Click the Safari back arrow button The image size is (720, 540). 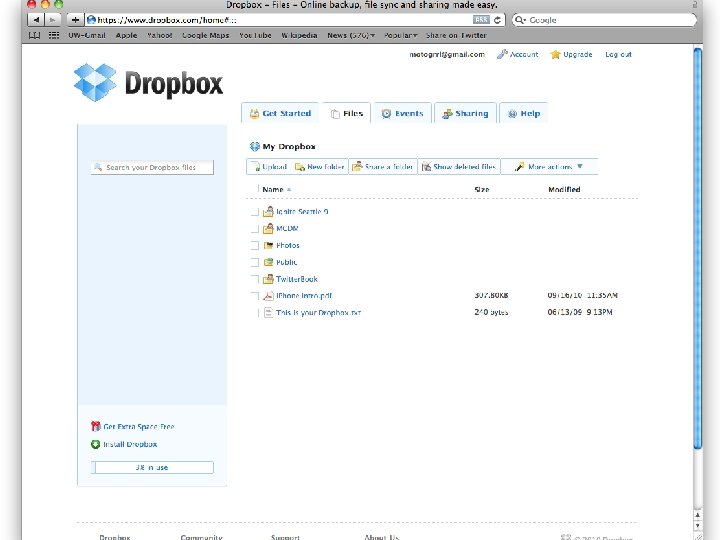(36, 20)
